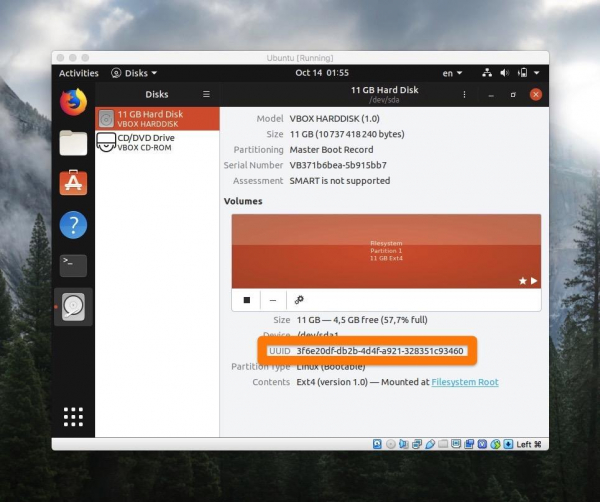
Task: Click Master Boot Record partitioning value
Action: pos(331,150)
